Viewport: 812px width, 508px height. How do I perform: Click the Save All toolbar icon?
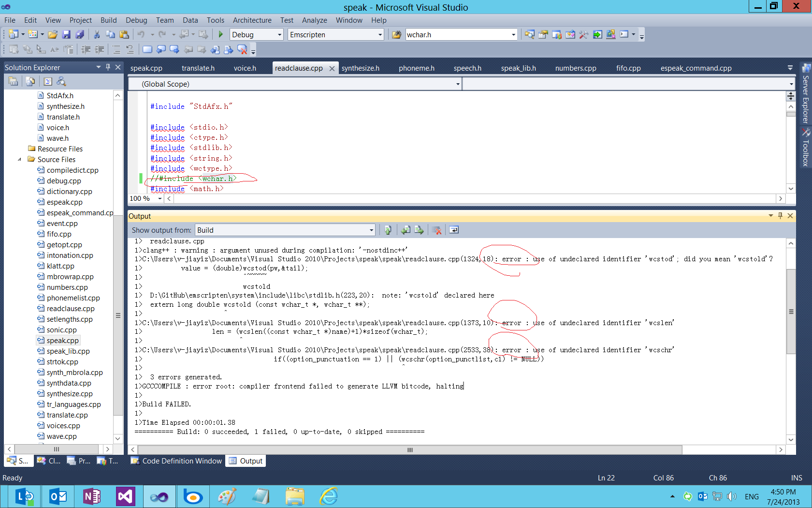coord(80,34)
